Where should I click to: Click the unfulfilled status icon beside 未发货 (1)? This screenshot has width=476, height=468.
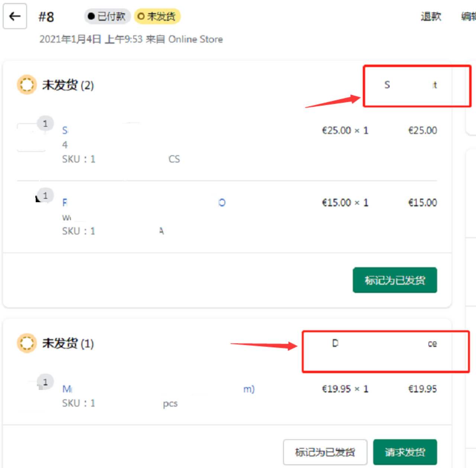[x=27, y=343]
